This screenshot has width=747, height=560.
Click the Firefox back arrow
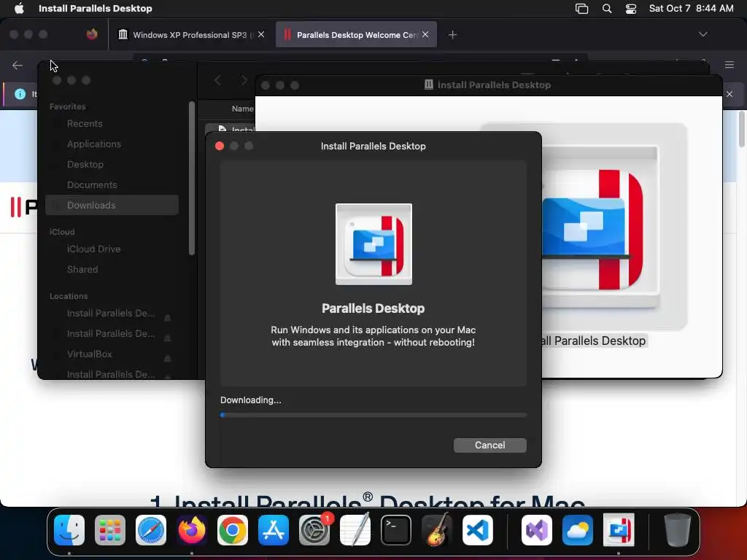point(18,65)
